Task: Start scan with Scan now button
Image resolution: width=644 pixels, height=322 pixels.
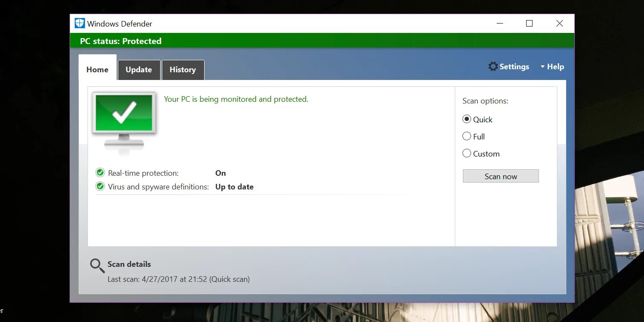Action: click(x=501, y=176)
